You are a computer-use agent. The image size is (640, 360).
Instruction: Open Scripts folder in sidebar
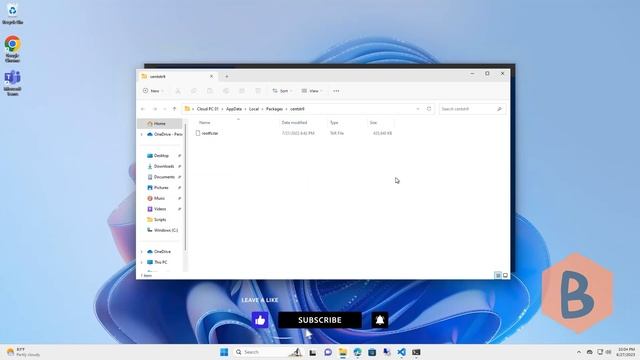coord(160,220)
